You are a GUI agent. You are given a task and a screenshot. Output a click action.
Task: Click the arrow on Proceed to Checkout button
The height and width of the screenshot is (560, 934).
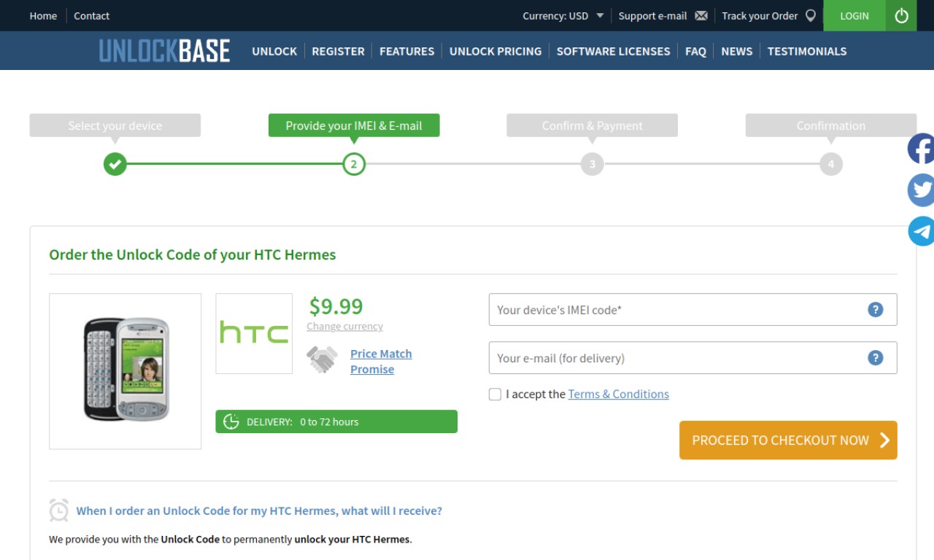884,440
